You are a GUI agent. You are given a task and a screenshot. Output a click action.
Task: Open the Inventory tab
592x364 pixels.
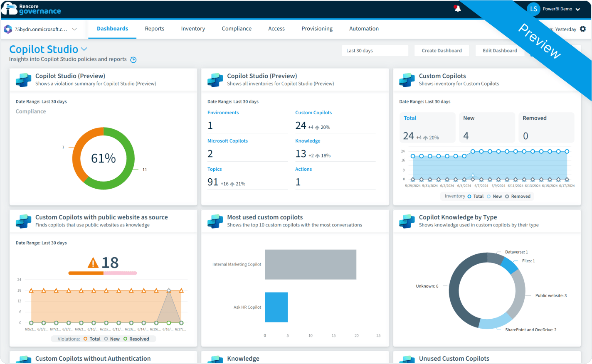coord(193,29)
